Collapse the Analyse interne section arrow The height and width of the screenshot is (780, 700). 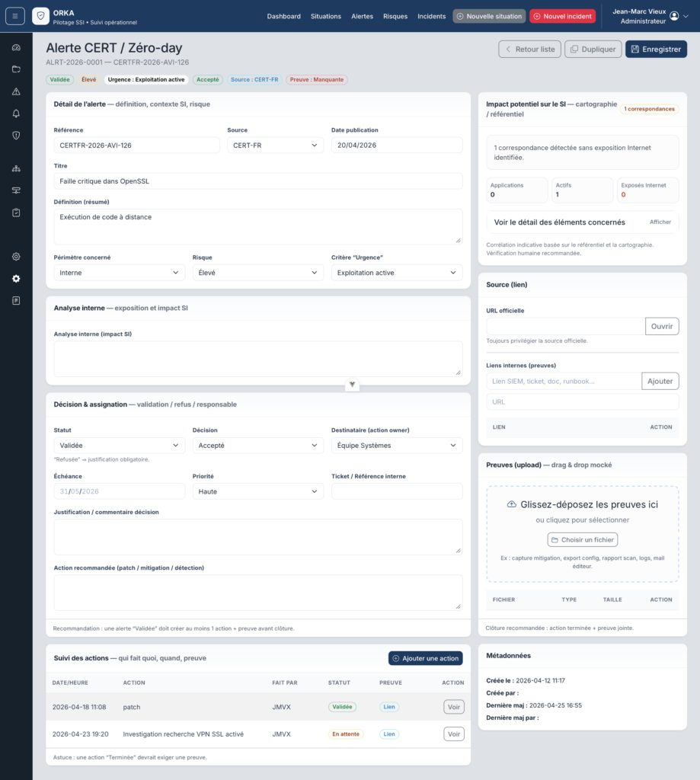[352, 385]
